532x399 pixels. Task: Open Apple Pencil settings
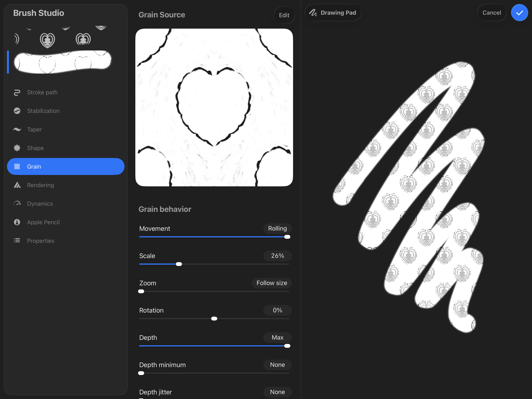click(65, 222)
